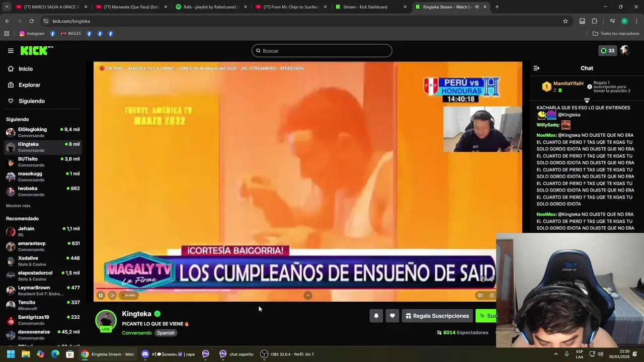Screen dimensions: 644x362
Task: Open masokugg channel in sidebar
Action: [43, 176]
